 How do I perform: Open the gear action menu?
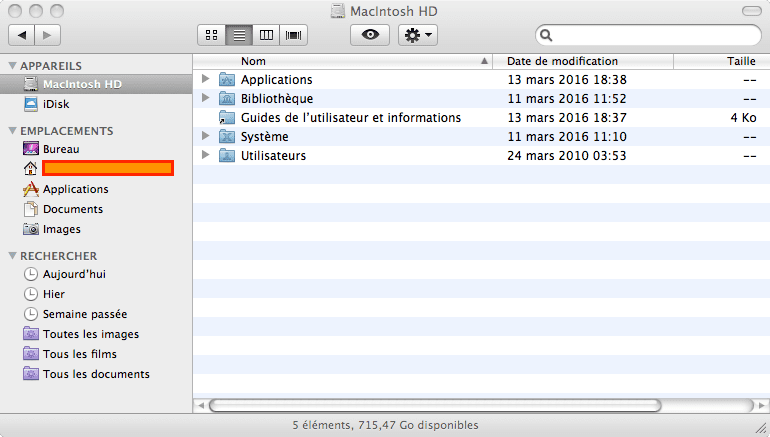pyautogui.click(x=417, y=35)
